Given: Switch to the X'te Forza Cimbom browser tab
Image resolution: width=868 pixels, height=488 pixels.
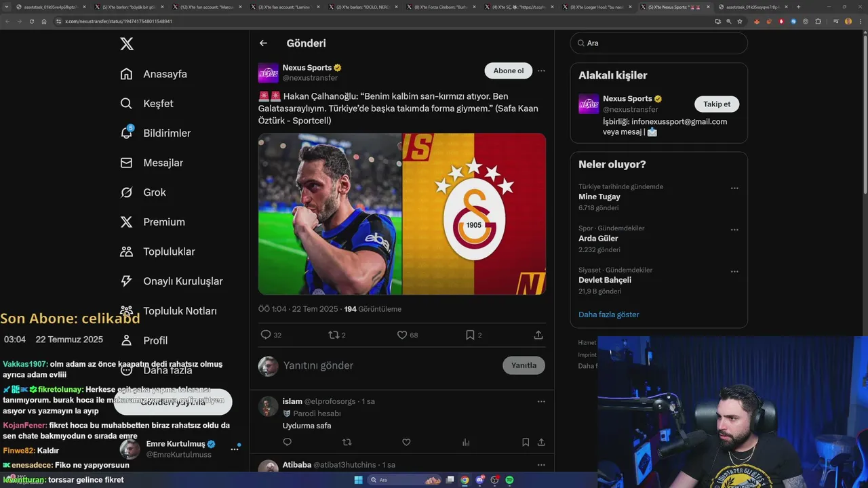Looking at the screenshot, I should click(444, 7).
